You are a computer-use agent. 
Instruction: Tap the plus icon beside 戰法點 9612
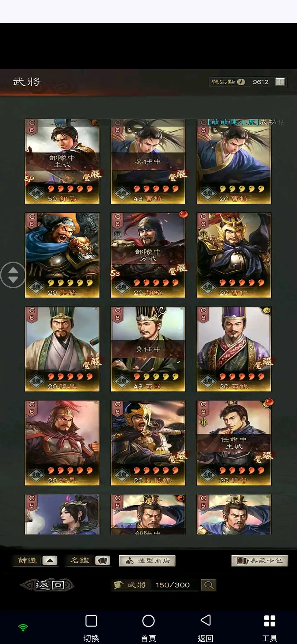(x=280, y=82)
